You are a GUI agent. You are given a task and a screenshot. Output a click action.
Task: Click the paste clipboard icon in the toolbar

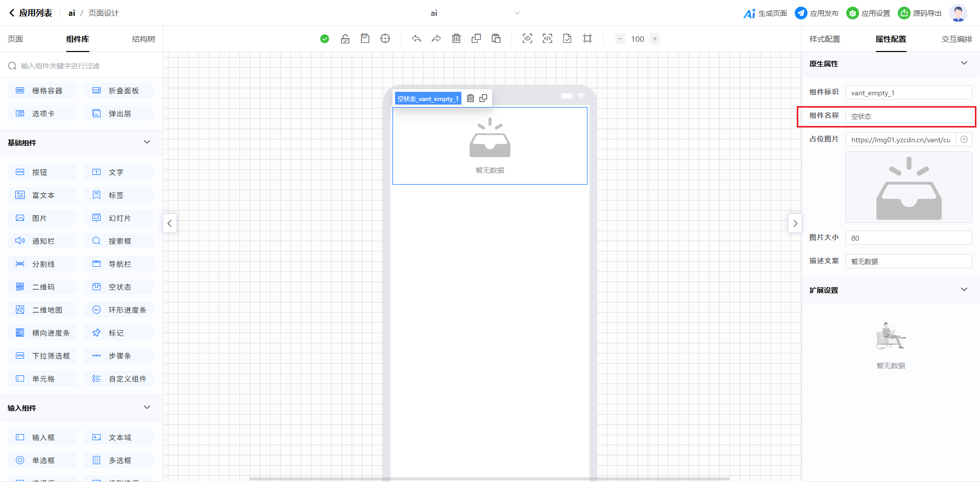click(496, 39)
